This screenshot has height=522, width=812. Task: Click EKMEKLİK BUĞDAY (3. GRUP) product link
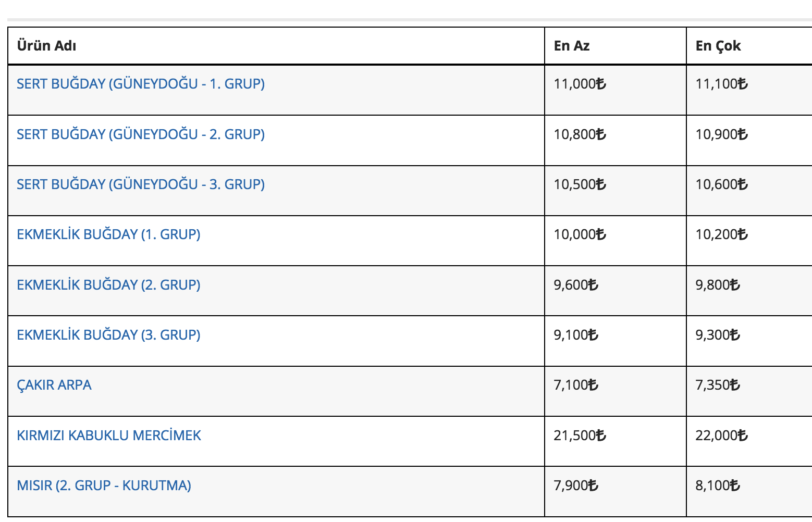[x=108, y=335]
